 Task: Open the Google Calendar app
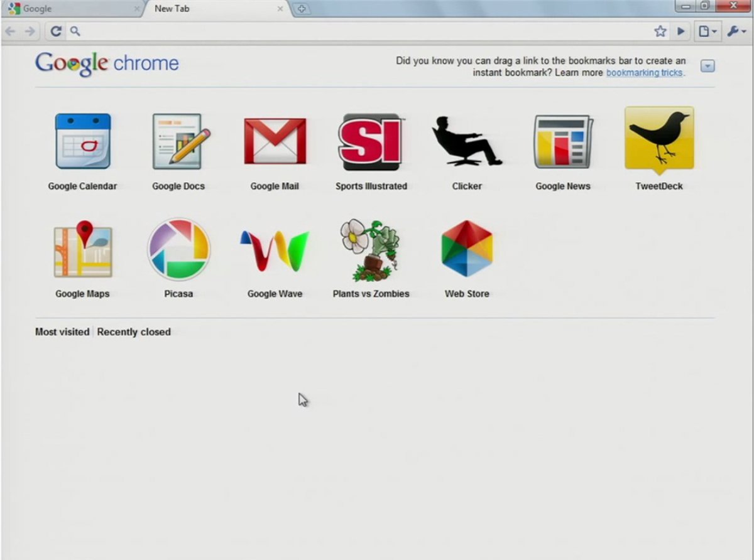82,142
